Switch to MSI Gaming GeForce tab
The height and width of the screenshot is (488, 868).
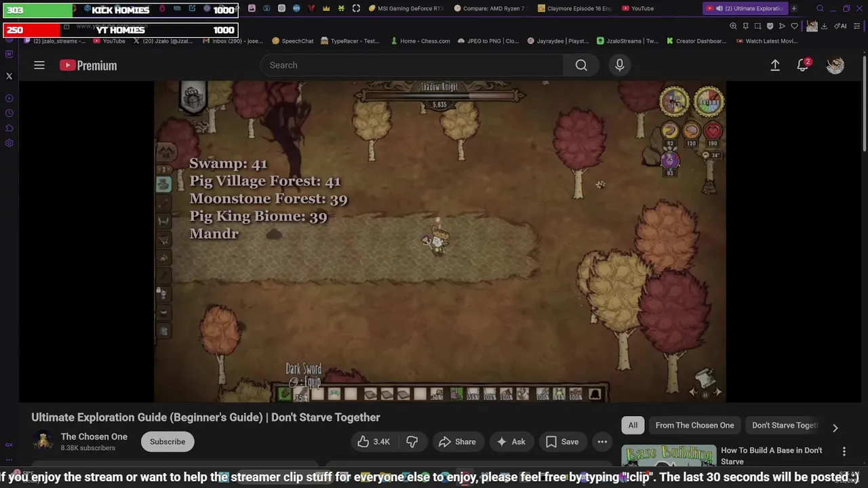coord(406,9)
